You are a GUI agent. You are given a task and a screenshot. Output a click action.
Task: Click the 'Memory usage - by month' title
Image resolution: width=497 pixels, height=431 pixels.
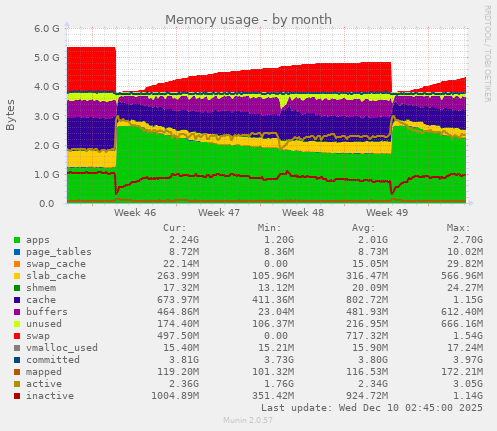coord(248,20)
